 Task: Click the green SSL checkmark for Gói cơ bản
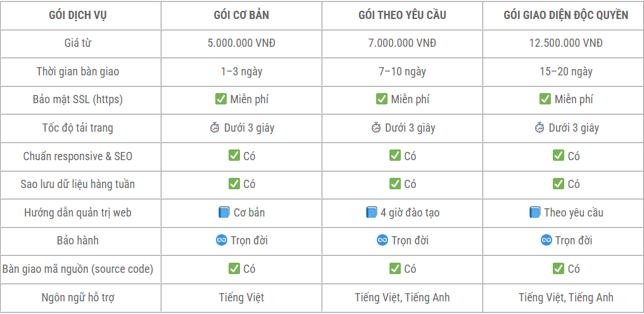[x=221, y=99]
